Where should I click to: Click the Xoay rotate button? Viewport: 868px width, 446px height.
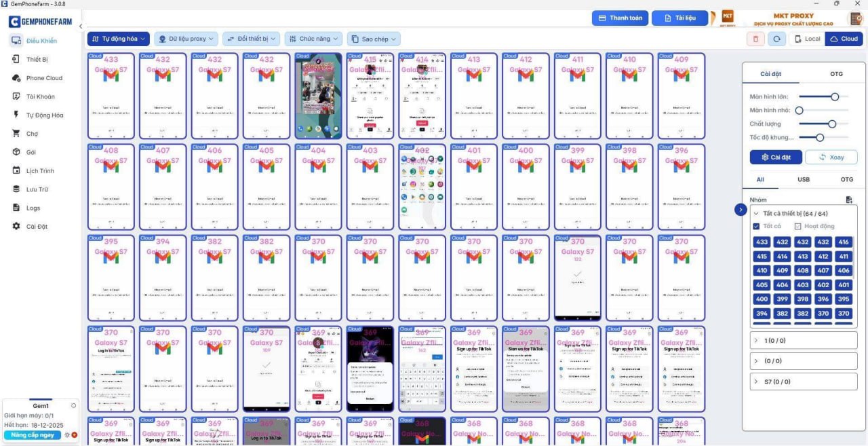point(831,157)
